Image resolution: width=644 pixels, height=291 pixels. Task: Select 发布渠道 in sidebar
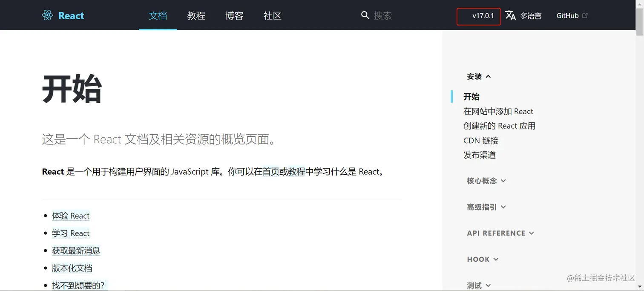480,155
